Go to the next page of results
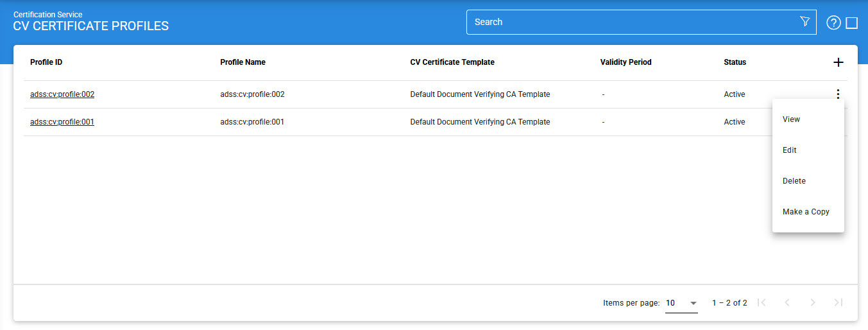868x330 pixels. pos(813,302)
